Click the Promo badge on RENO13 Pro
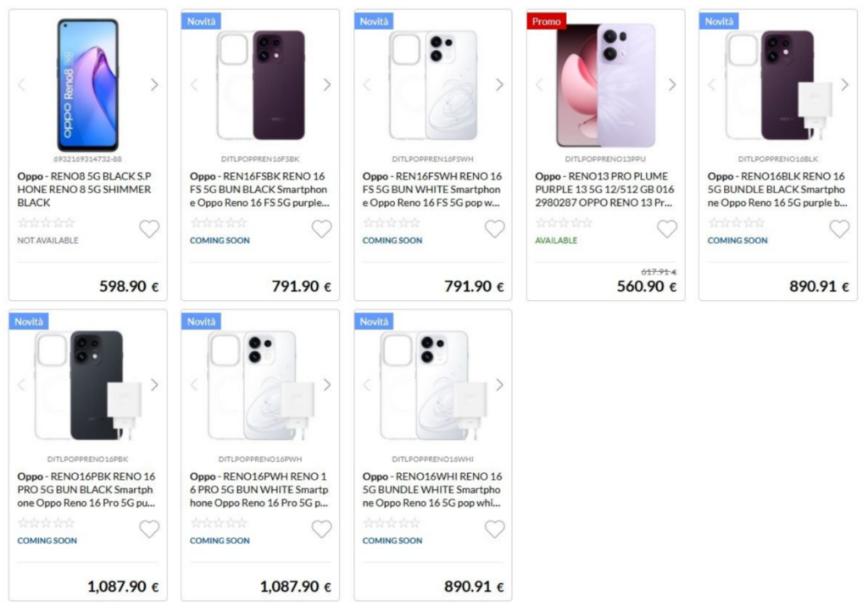868x612 pixels. 547,21
